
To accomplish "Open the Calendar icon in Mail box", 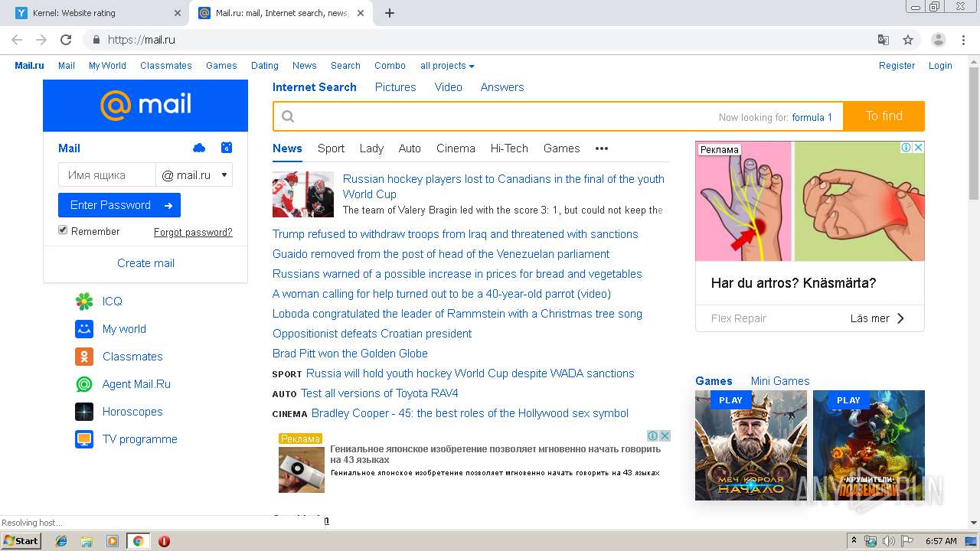I will 226,148.
